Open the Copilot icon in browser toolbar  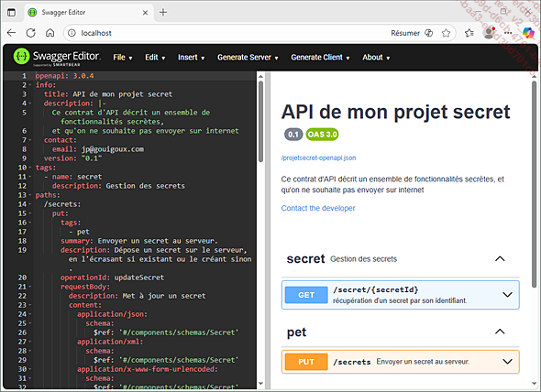click(527, 33)
